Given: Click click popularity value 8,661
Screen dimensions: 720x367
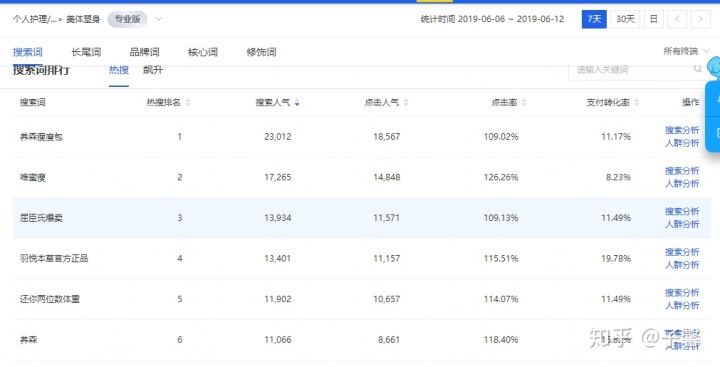Looking at the screenshot, I should 388,340.
